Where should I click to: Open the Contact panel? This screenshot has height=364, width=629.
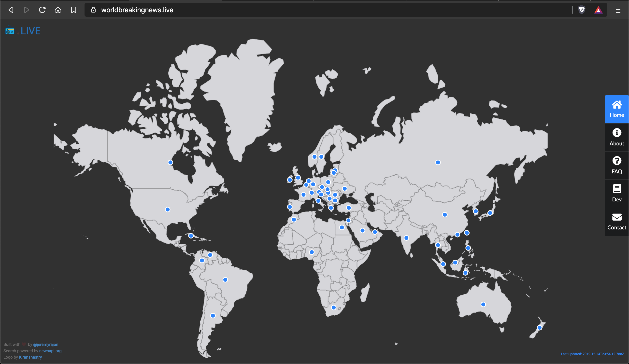[x=616, y=221]
